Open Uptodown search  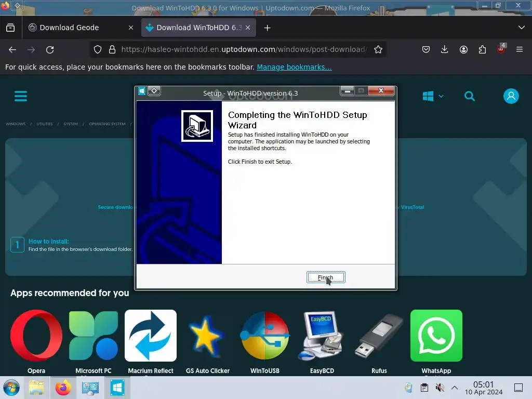[470, 96]
